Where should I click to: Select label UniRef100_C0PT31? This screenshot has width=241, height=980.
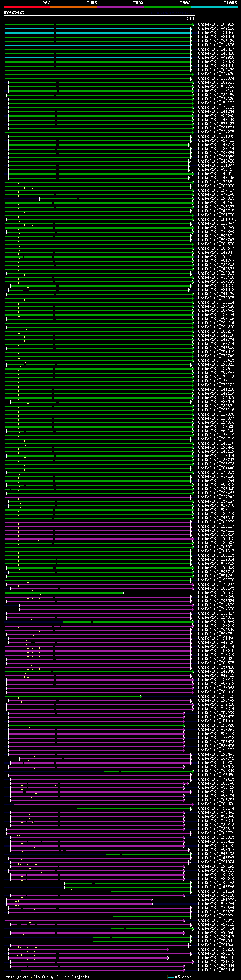coord(216,834)
